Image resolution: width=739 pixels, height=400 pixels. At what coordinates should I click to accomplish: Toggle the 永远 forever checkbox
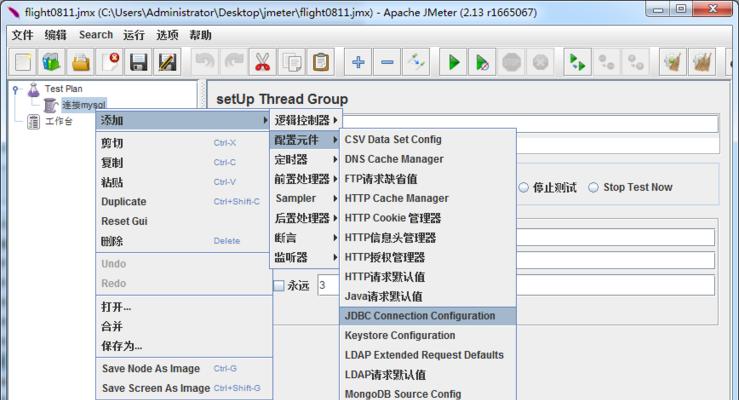[x=279, y=286]
